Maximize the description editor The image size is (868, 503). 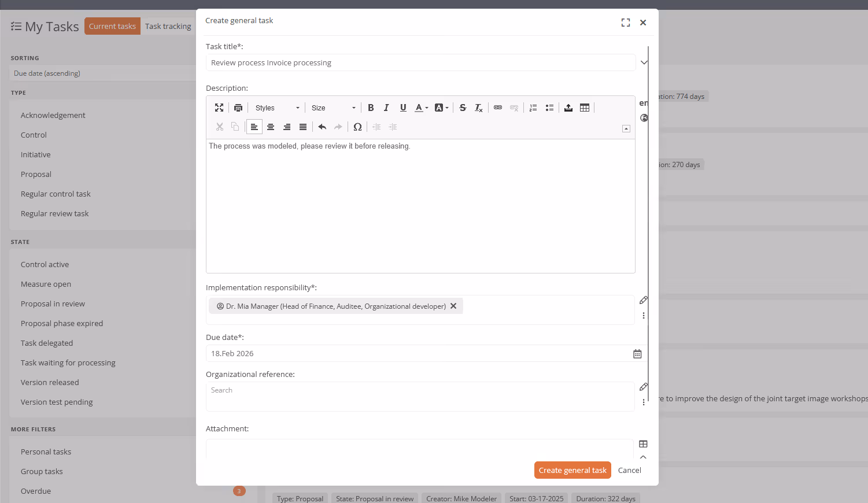pos(219,108)
